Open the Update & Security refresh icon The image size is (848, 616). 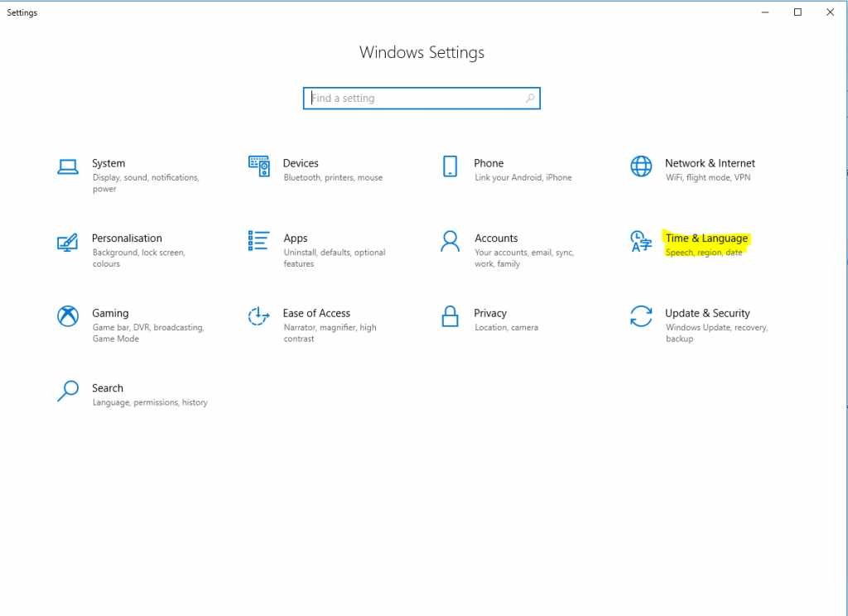(x=641, y=315)
